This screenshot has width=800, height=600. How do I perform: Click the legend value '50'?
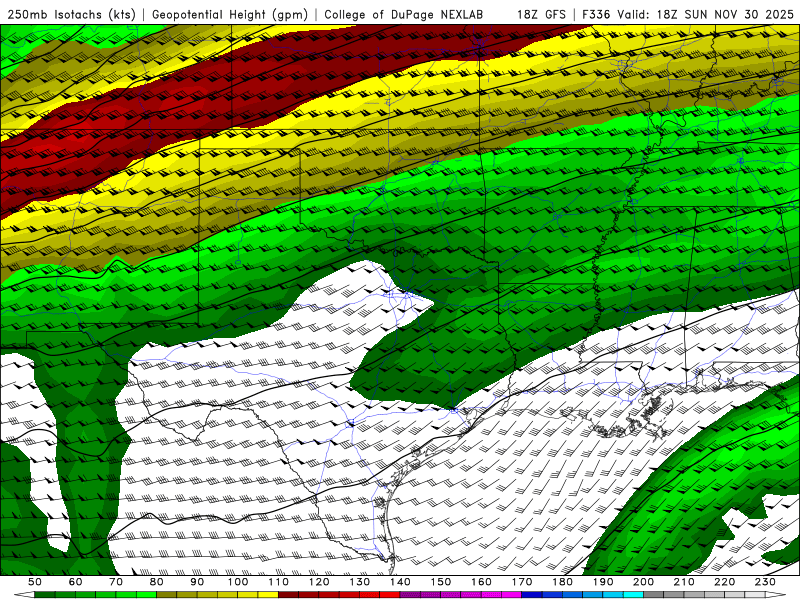coord(35,582)
